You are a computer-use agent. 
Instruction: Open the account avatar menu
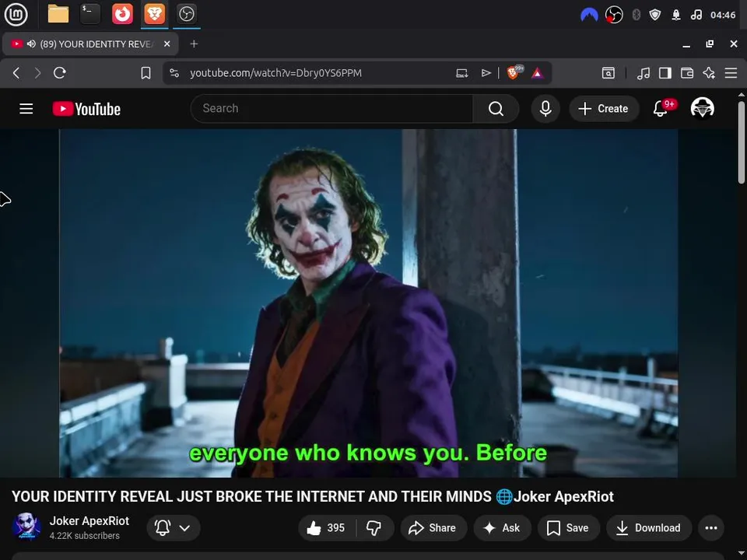click(702, 108)
